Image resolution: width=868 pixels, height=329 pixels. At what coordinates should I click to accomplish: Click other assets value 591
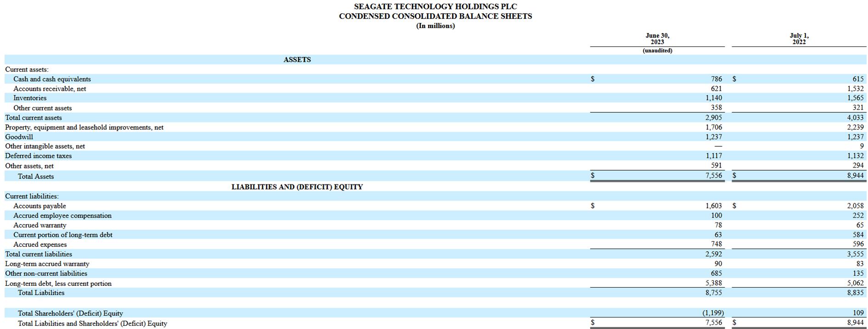(x=716, y=165)
